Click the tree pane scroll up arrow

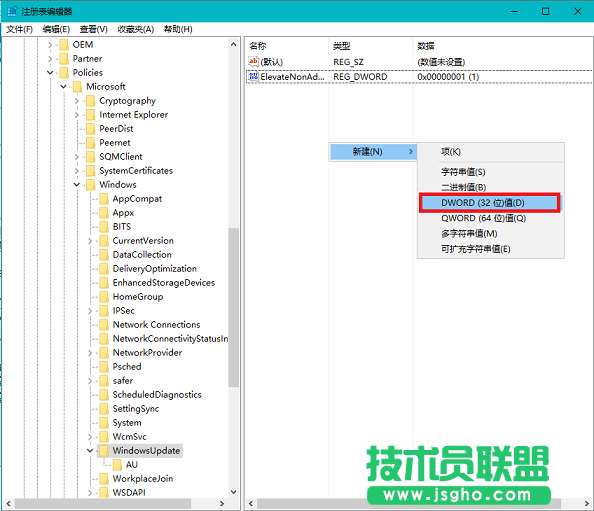coord(233,44)
